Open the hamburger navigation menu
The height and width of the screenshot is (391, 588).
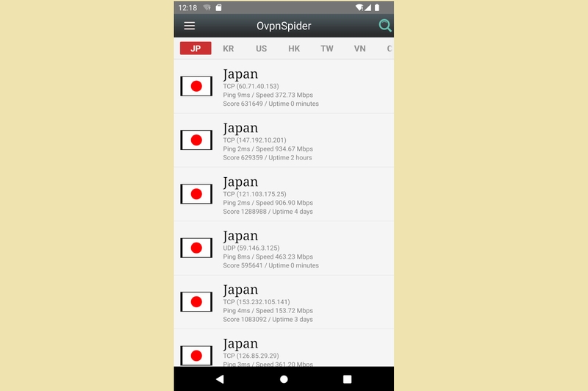click(190, 26)
